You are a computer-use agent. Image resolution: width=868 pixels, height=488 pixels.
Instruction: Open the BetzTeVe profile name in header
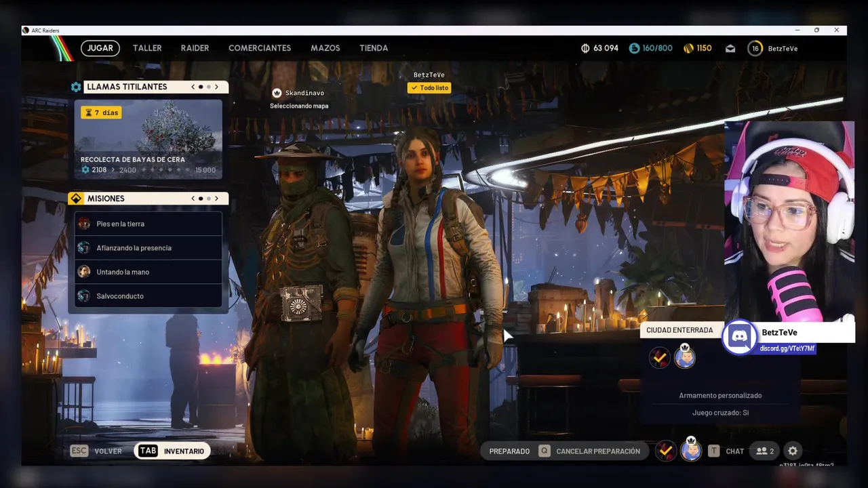(783, 49)
